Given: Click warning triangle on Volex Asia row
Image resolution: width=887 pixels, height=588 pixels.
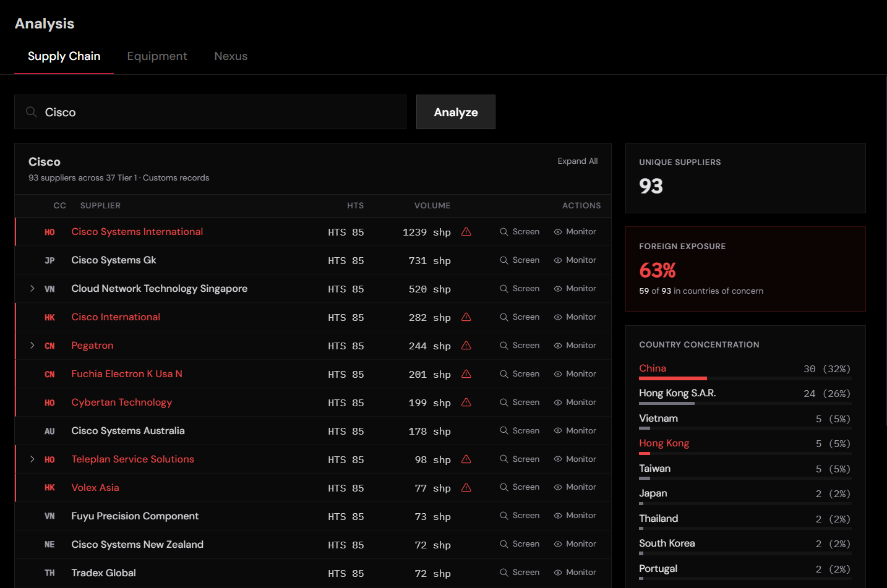Looking at the screenshot, I should pos(466,488).
